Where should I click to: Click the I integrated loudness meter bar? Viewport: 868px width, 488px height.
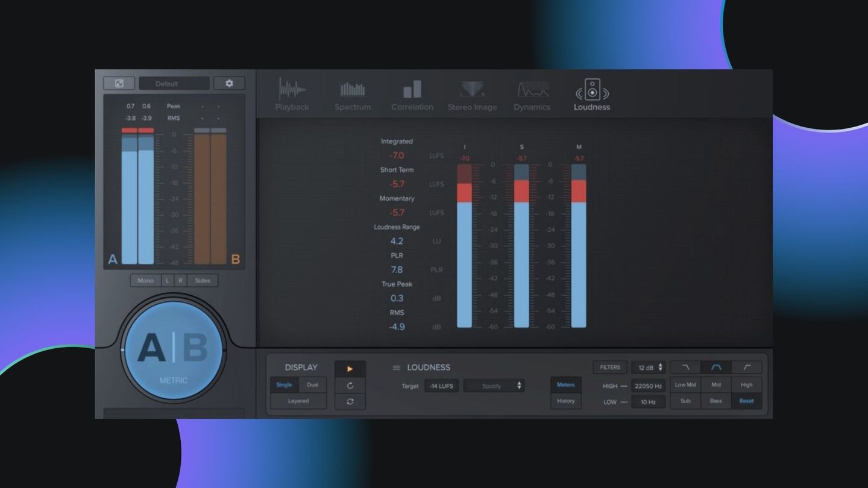coord(464,246)
